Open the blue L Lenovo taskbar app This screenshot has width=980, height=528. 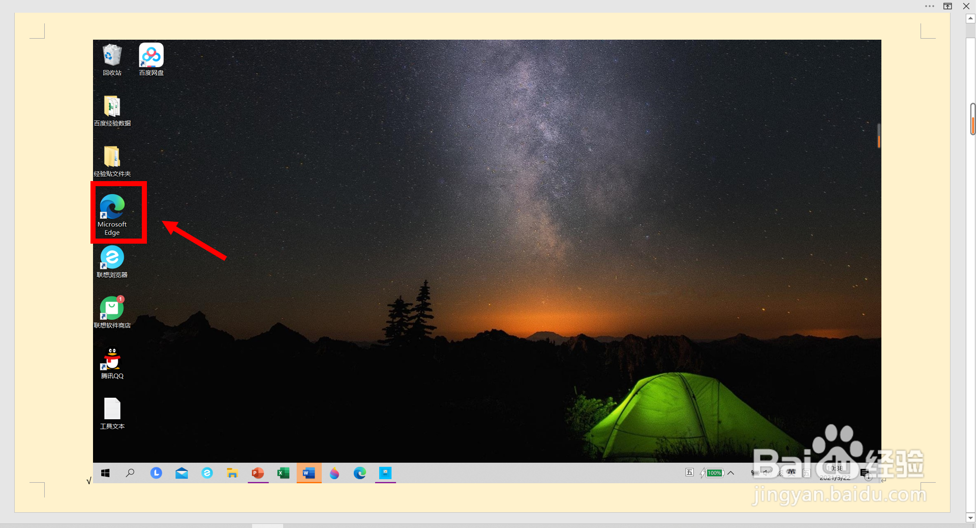[156, 473]
